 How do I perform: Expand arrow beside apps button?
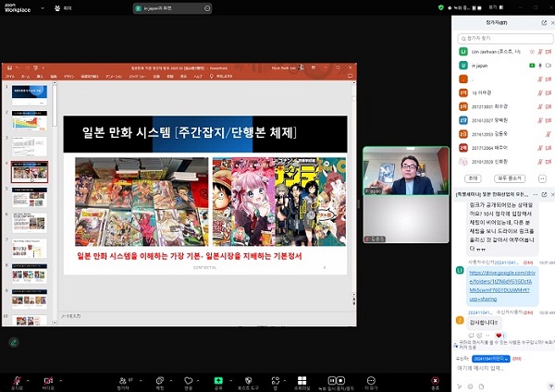[285, 381]
